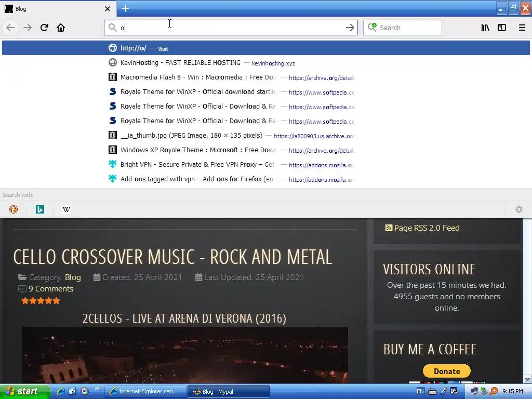Open the Blog category link
The image size is (532, 399).
[73, 277]
